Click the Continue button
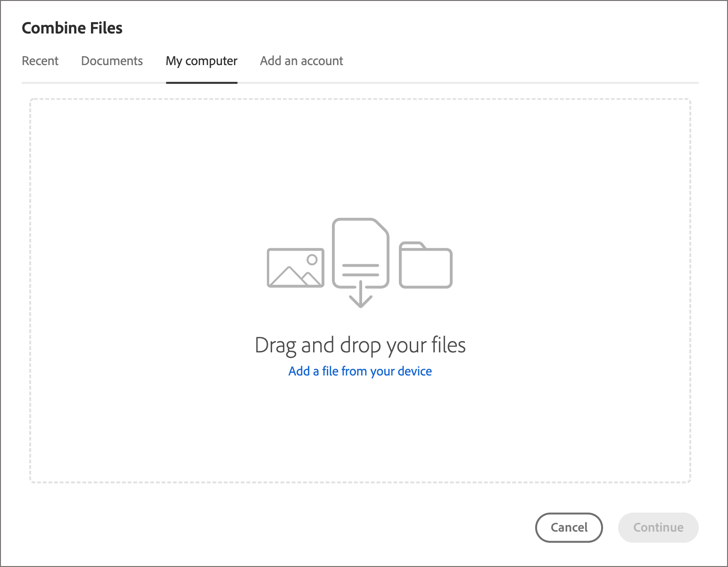The image size is (728, 567). [658, 527]
